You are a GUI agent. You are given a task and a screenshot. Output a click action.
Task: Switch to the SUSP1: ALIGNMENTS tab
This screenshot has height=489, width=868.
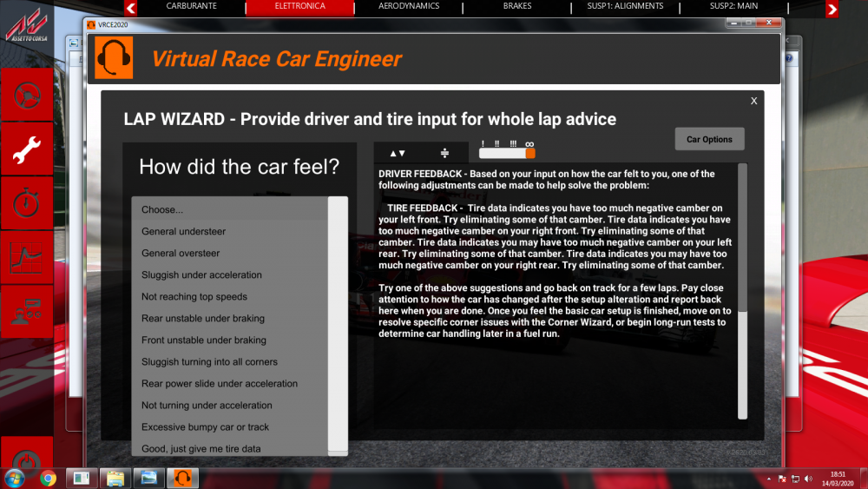(x=625, y=6)
